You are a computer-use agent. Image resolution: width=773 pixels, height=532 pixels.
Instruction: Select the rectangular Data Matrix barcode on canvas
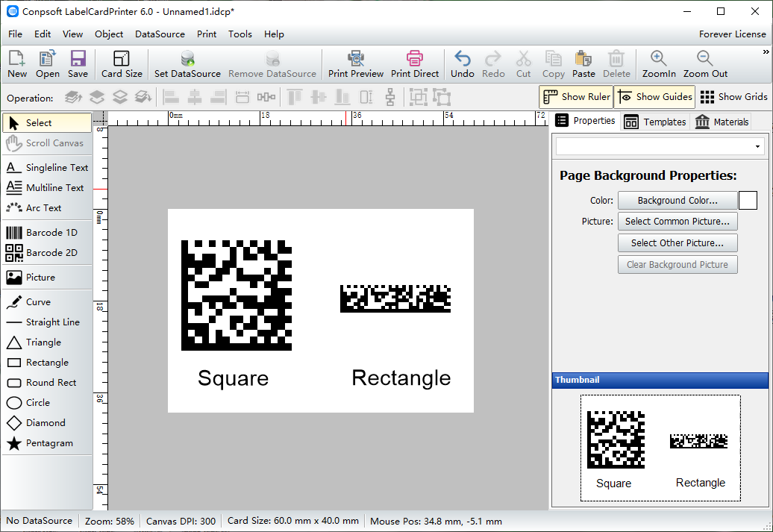point(395,298)
